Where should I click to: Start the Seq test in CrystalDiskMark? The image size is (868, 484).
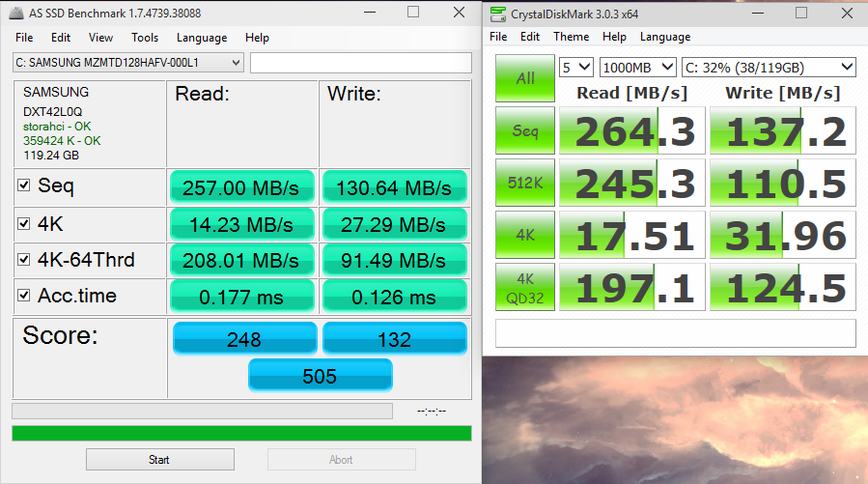(x=524, y=130)
